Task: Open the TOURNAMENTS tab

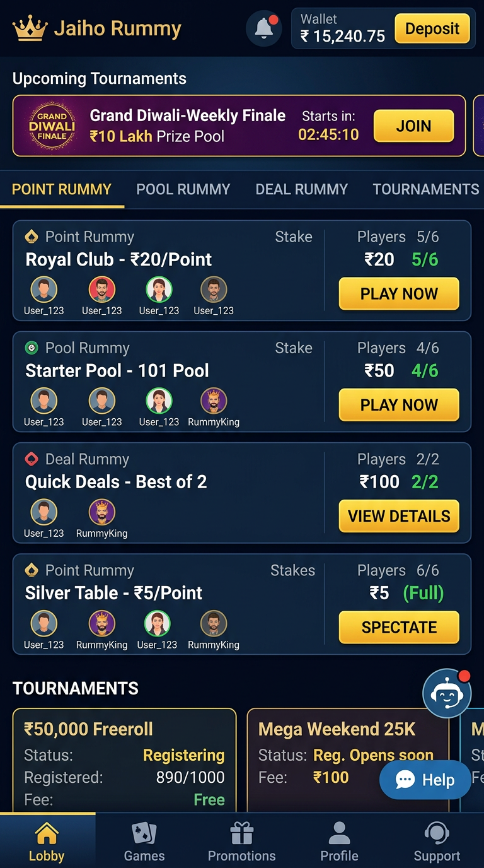Action: 425,189
